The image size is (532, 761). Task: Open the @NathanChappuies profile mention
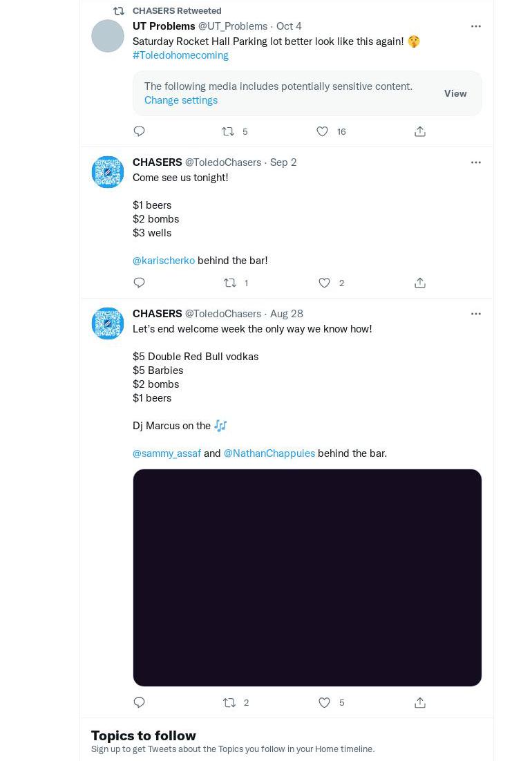tap(269, 453)
